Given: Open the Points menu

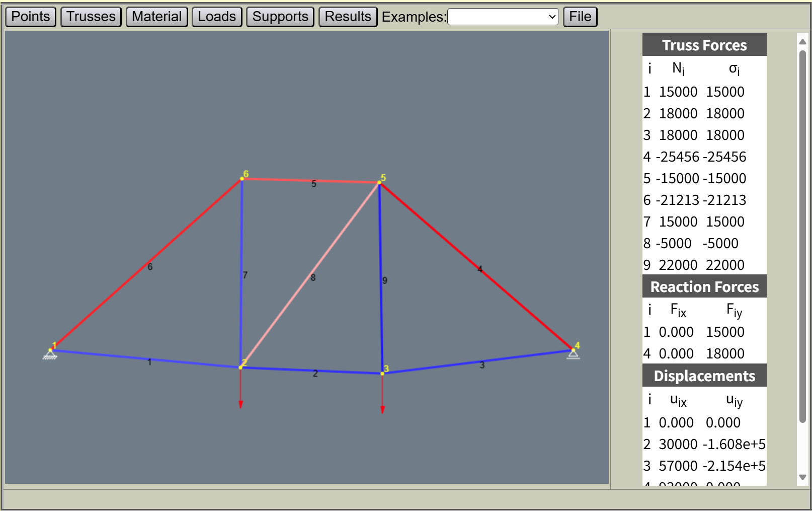Looking at the screenshot, I should [x=31, y=17].
